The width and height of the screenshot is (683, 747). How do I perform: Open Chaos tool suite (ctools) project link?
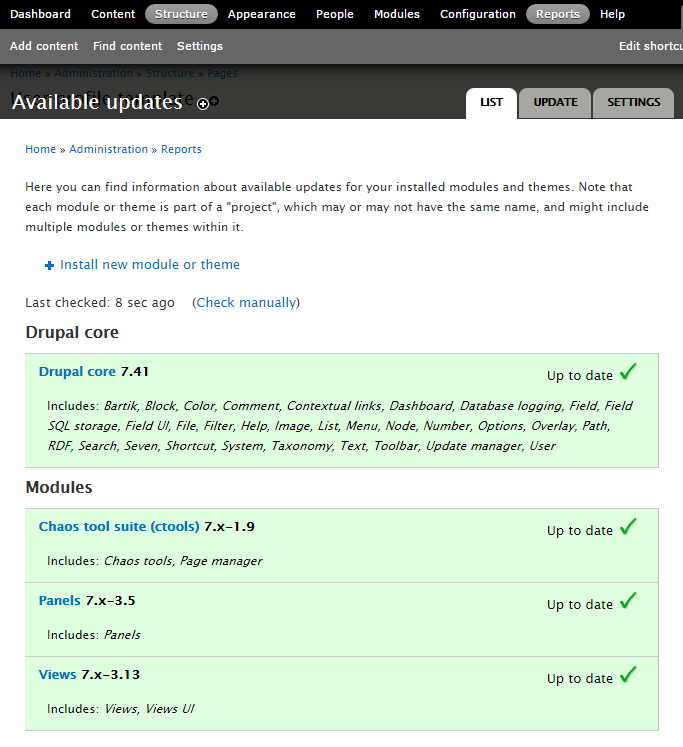119,526
